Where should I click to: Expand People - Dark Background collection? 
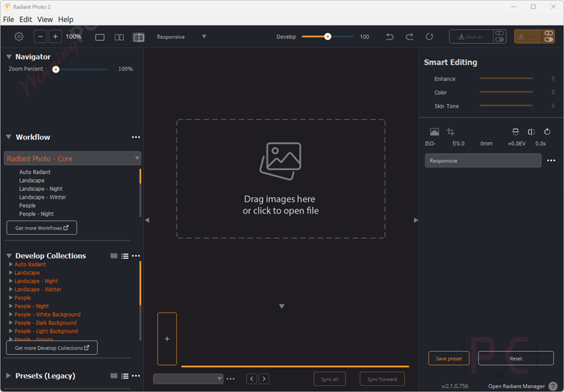11,323
